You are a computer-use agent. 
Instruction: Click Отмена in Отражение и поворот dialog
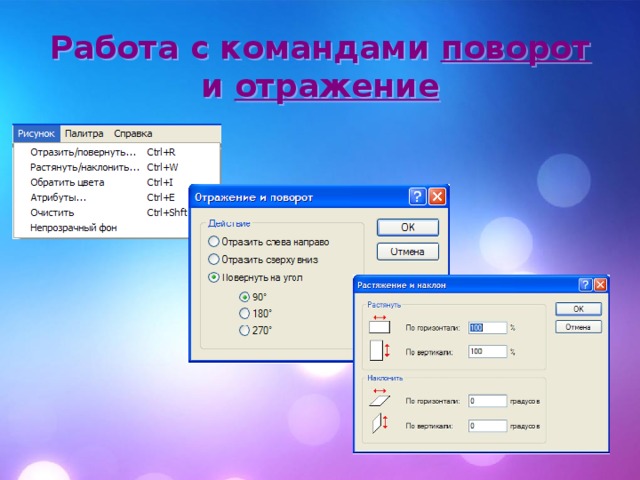pyautogui.click(x=408, y=252)
